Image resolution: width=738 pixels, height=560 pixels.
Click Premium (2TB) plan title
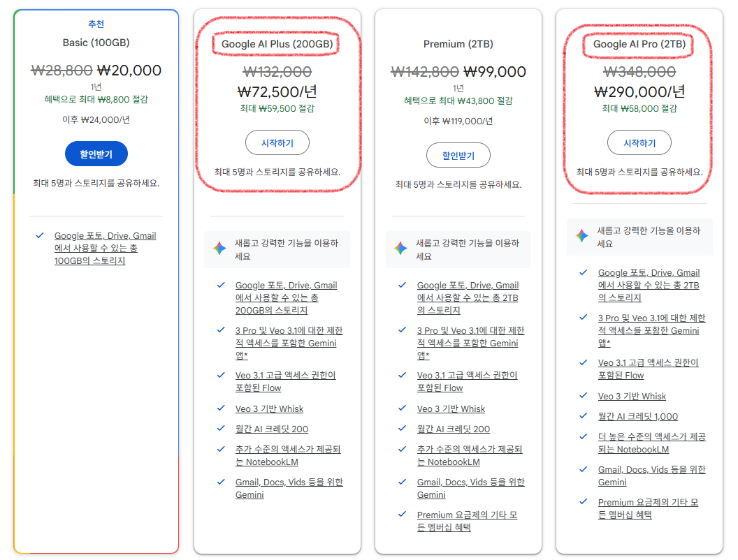[x=458, y=44]
